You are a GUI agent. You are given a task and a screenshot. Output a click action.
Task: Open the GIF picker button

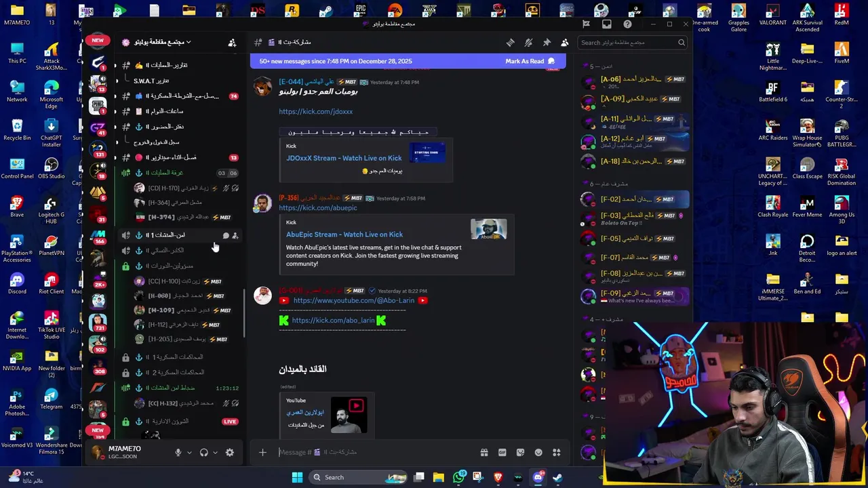pyautogui.click(x=502, y=452)
